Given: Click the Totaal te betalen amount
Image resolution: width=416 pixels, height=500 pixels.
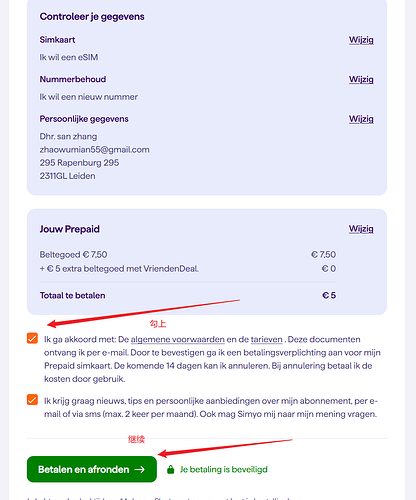Looking at the screenshot, I should pos(329,295).
